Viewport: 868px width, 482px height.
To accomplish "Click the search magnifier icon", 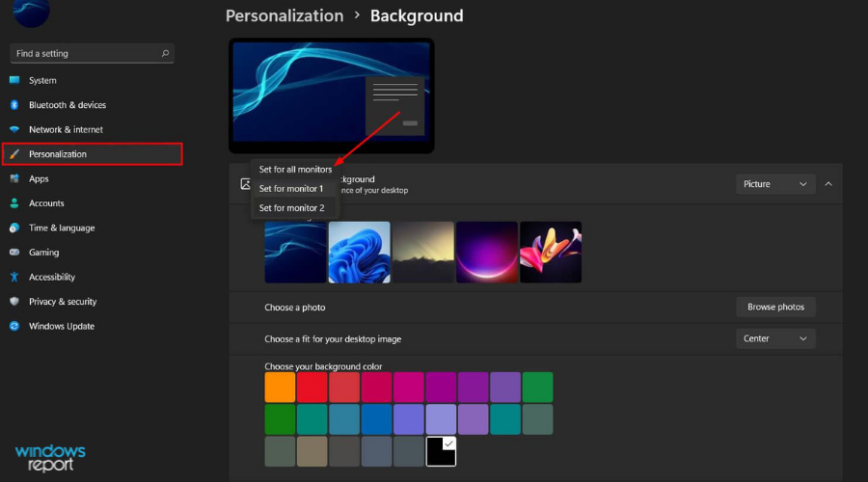I will point(166,54).
